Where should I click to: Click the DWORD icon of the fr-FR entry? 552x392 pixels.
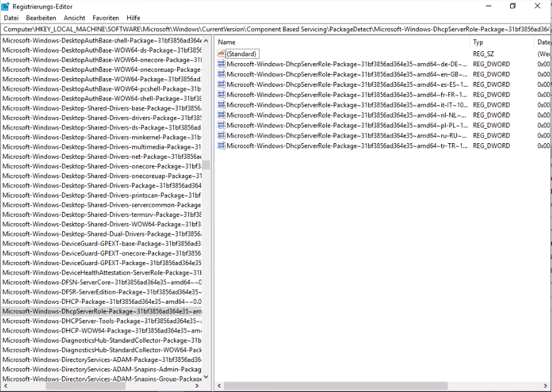(x=220, y=95)
